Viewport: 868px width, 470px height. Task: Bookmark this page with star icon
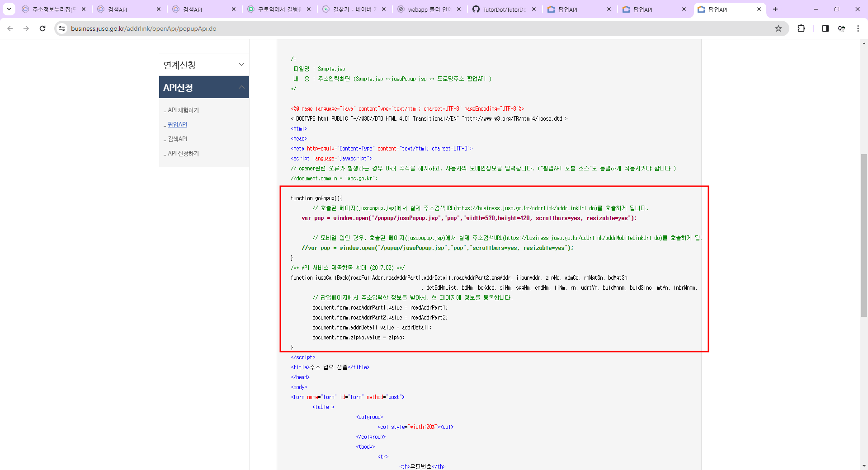(778, 28)
